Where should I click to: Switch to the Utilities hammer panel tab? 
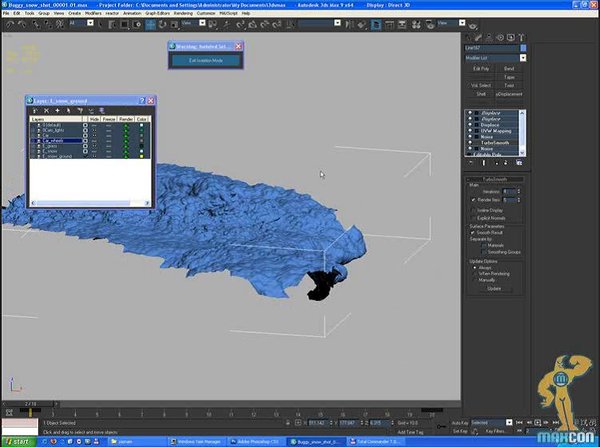point(522,37)
